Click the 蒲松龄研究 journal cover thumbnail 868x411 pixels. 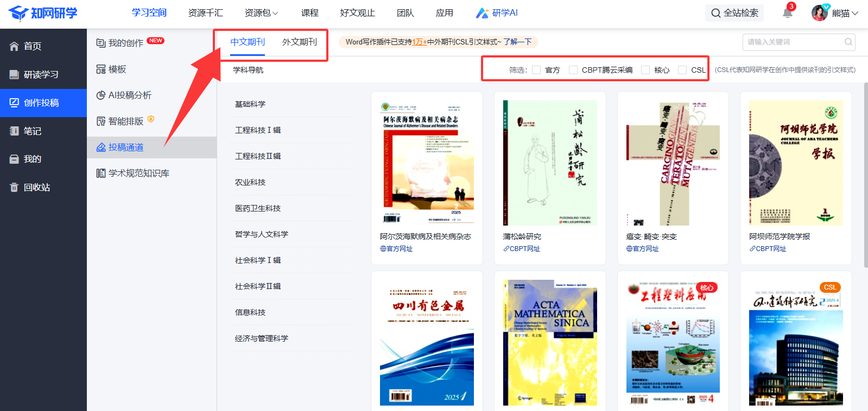click(x=550, y=163)
